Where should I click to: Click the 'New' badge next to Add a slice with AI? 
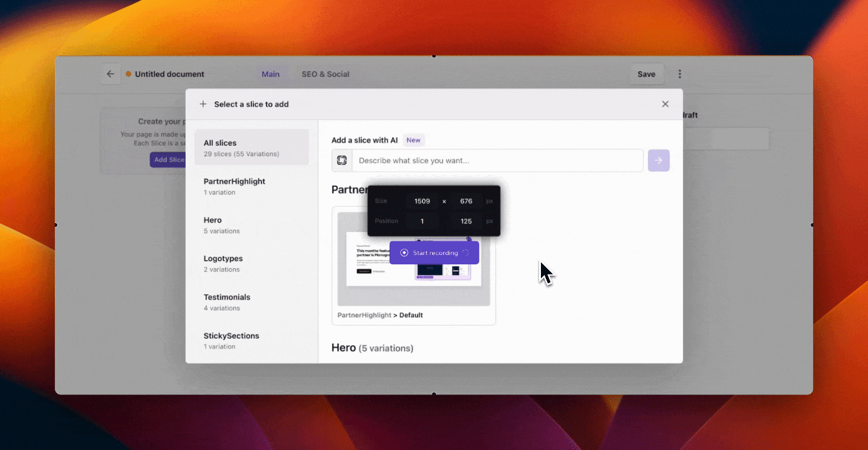[x=413, y=139]
